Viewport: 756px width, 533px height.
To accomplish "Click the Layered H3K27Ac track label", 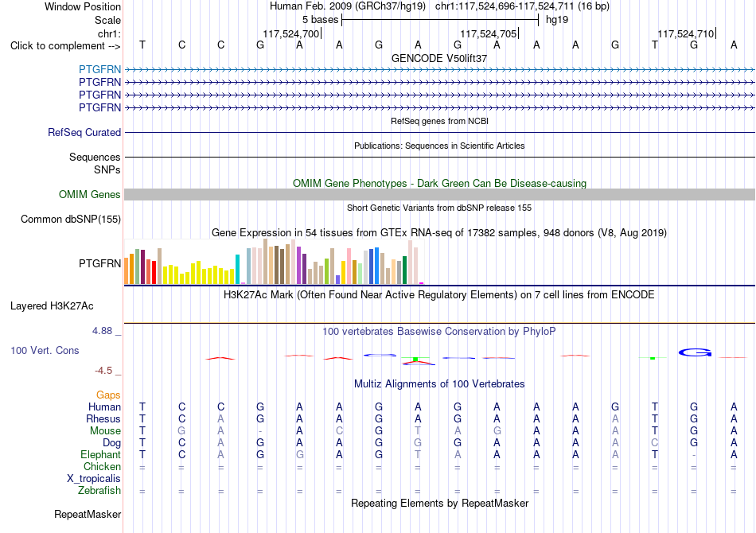I will pyautogui.click(x=52, y=306).
